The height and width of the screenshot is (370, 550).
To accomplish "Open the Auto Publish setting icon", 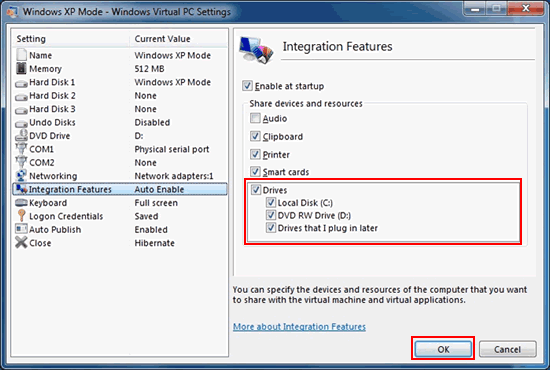I will tap(21, 229).
